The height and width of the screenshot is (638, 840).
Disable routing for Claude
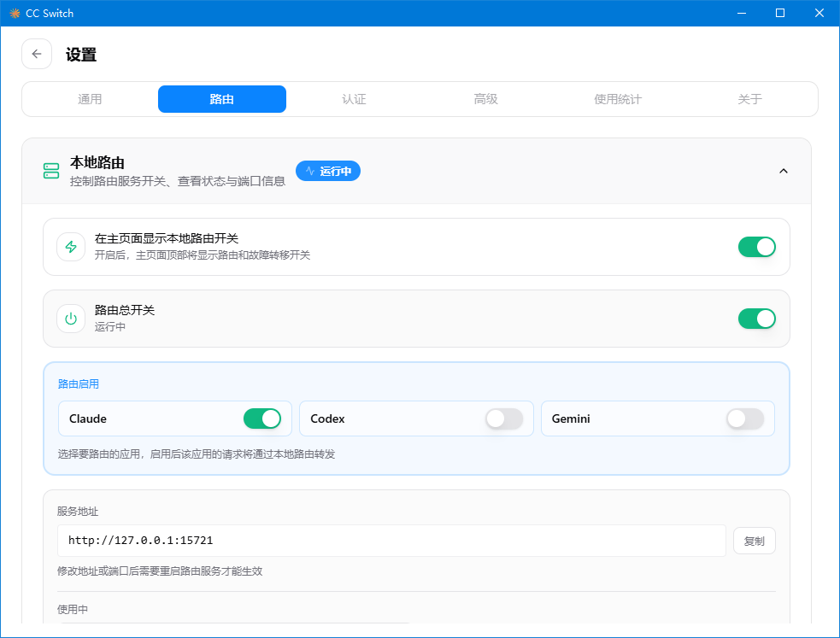click(x=262, y=419)
